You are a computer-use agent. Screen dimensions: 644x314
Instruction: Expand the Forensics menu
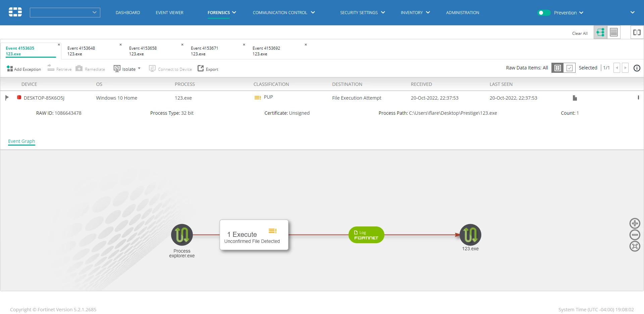222,12
